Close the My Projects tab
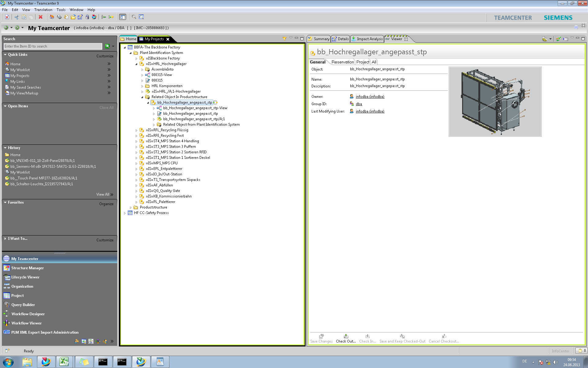 pyautogui.click(x=168, y=39)
